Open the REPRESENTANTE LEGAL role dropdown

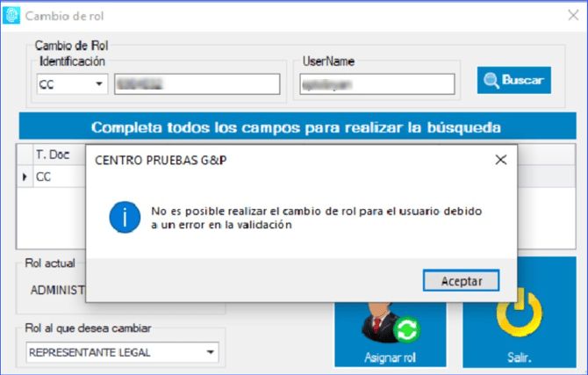pyautogui.click(x=122, y=352)
